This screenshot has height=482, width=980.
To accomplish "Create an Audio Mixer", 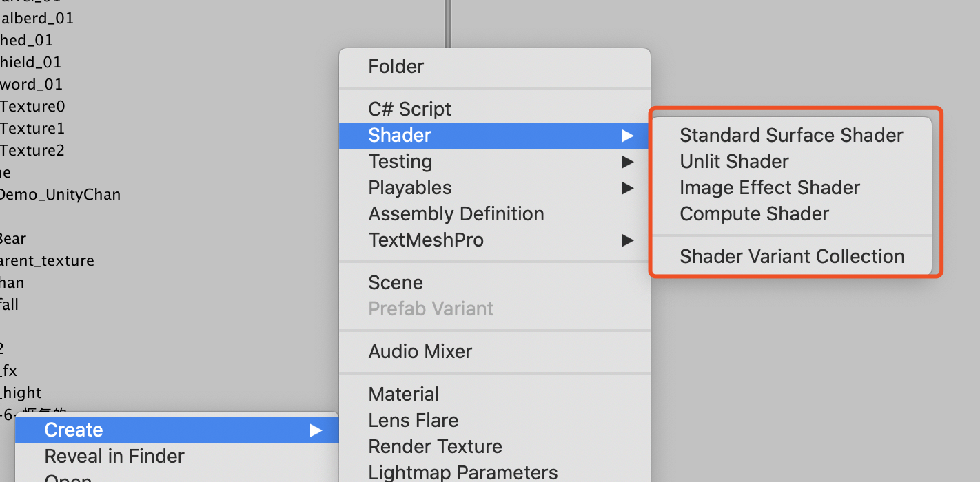I will pyautogui.click(x=420, y=351).
